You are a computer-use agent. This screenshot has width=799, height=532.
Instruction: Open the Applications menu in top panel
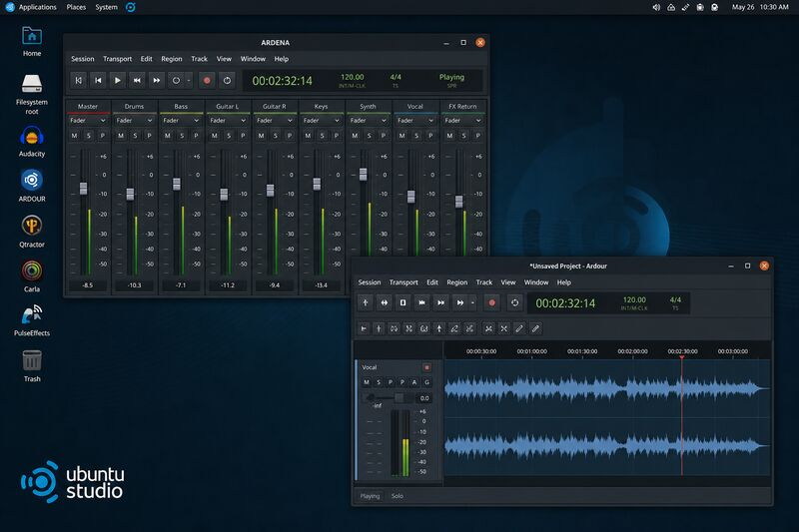click(32, 7)
